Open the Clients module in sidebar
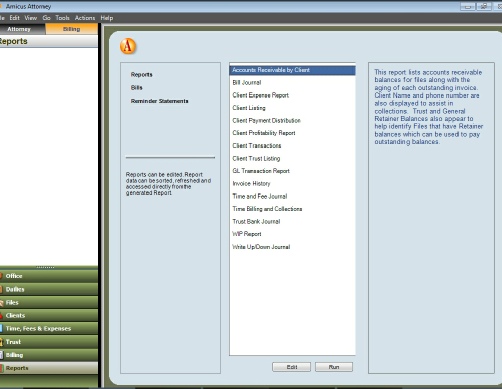Screen dimensions: 502x389 click(49, 315)
